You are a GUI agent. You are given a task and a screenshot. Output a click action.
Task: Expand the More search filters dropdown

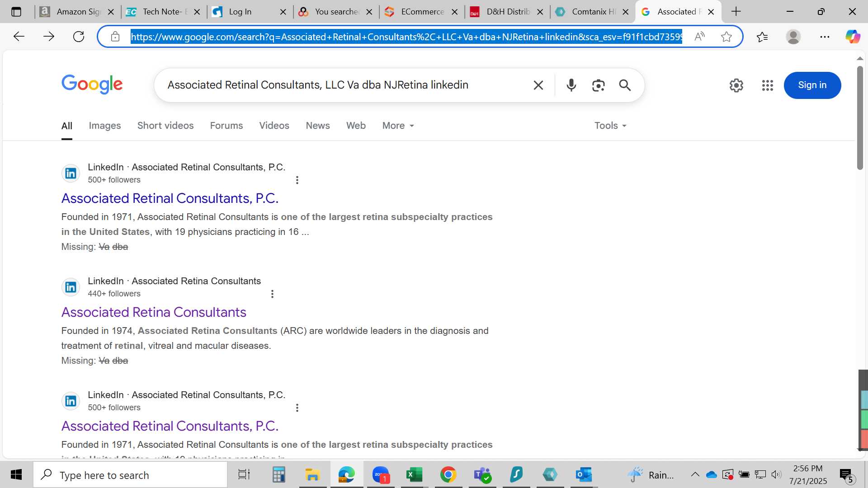pyautogui.click(x=398, y=126)
